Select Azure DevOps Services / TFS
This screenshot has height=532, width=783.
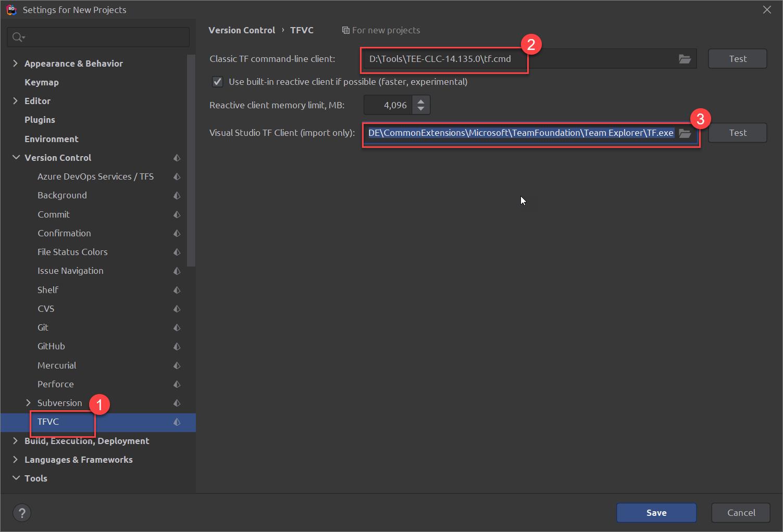[x=95, y=176]
